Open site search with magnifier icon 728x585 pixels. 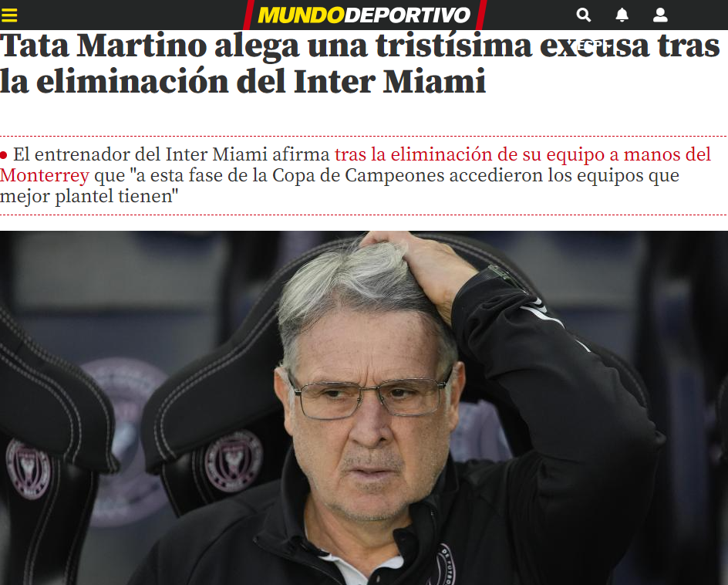point(584,15)
